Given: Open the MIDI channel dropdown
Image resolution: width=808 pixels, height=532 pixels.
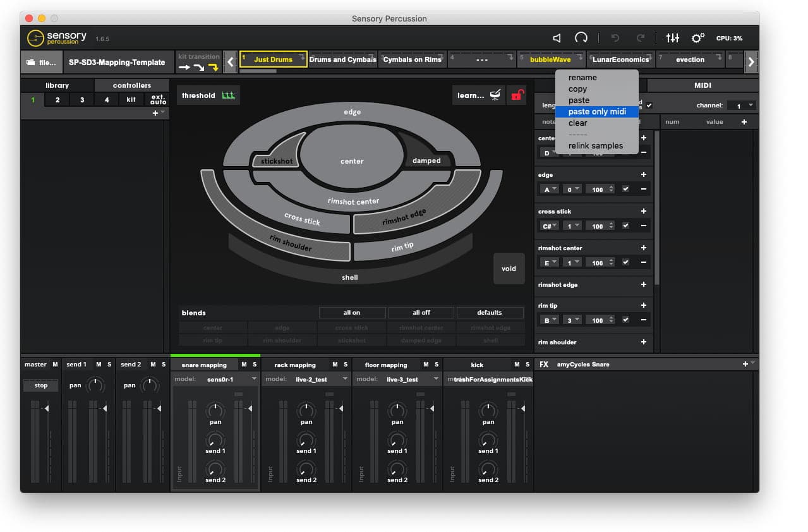Looking at the screenshot, I should [x=741, y=105].
